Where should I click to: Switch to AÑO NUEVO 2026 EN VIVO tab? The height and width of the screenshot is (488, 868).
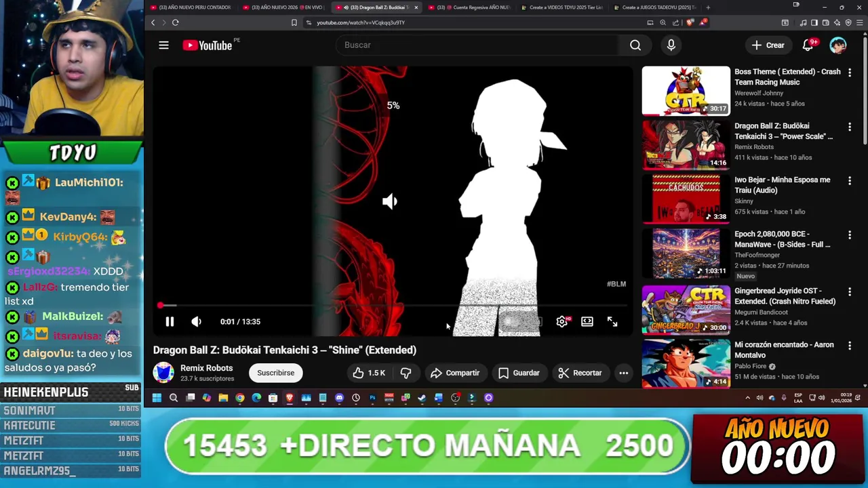283,7
